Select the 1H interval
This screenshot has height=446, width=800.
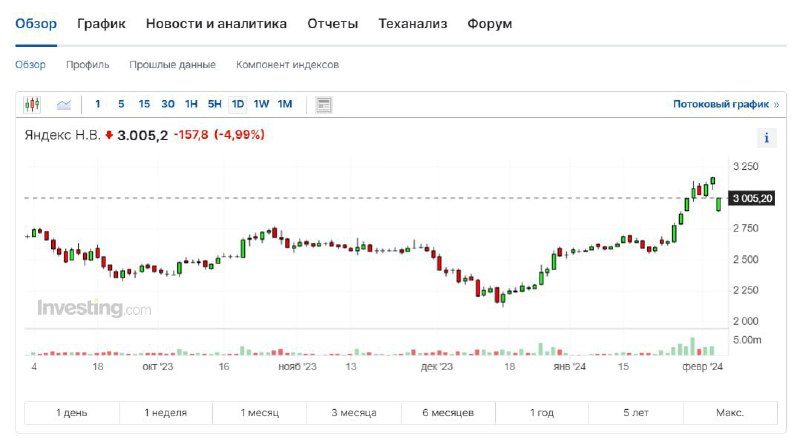(x=191, y=104)
